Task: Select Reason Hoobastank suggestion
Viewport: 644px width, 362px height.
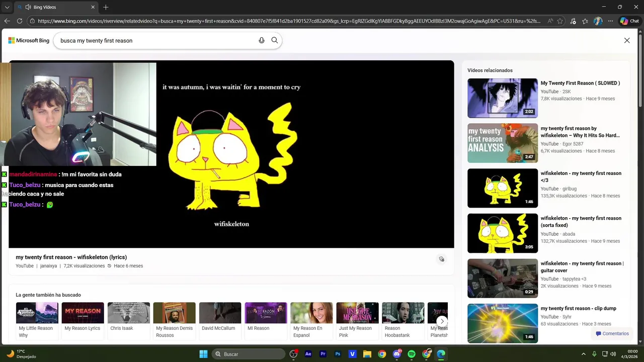Action: pyautogui.click(x=403, y=321)
